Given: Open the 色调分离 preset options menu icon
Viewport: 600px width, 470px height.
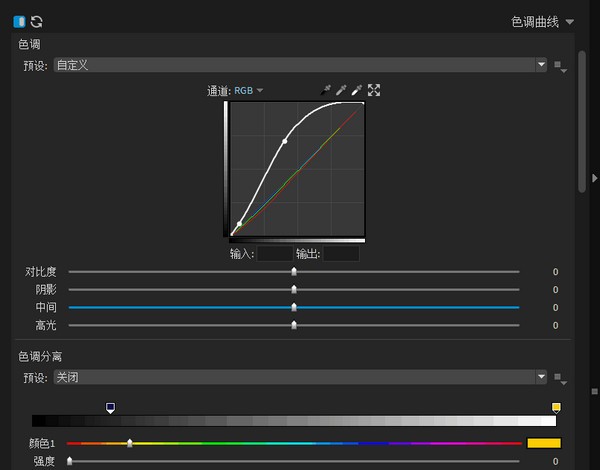Looking at the screenshot, I should (x=560, y=379).
